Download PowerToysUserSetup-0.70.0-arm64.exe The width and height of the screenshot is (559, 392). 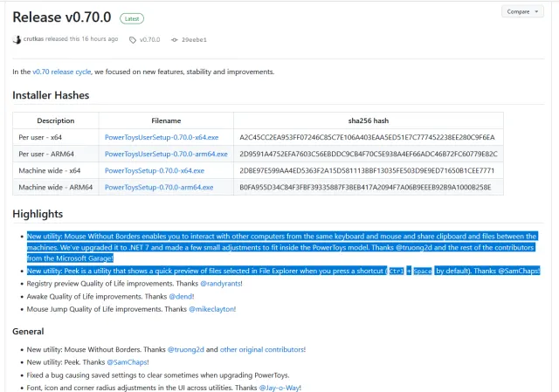coord(166,154)
